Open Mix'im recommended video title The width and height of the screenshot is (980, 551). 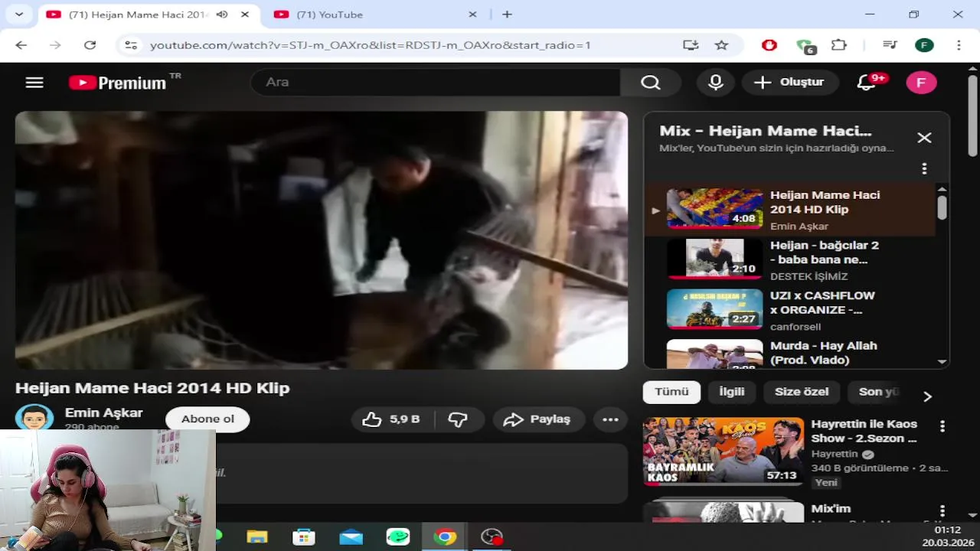point(831,509)
